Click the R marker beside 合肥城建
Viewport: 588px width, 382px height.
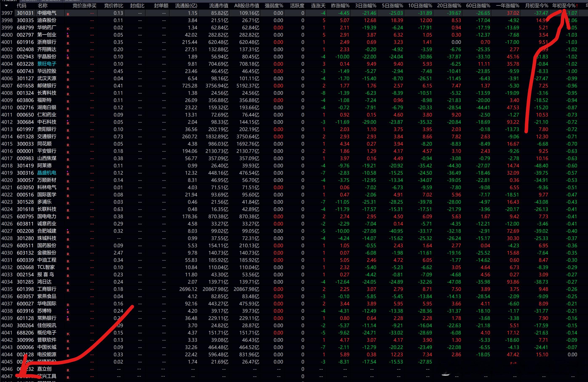point(68,232)
